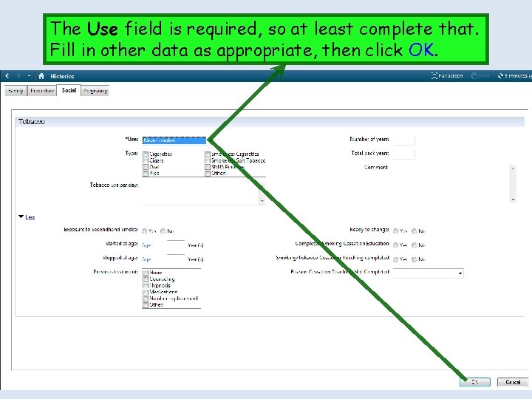532x399 pixels.
Task: Select No for Completed Smoking Cessation Education
Action: (x=414, y=245)
